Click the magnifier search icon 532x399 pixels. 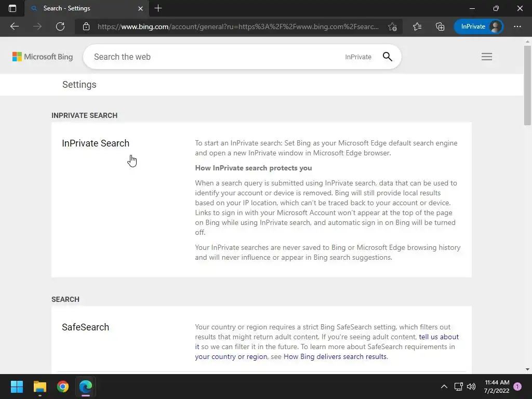pos(388,57)
